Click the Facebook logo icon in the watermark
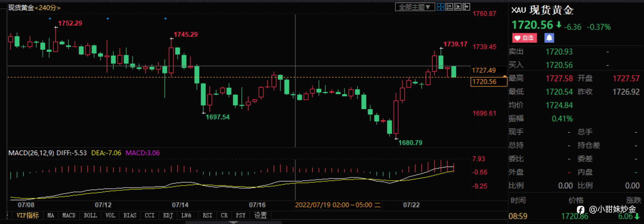644x224 pixels. (x=580, y=210)
